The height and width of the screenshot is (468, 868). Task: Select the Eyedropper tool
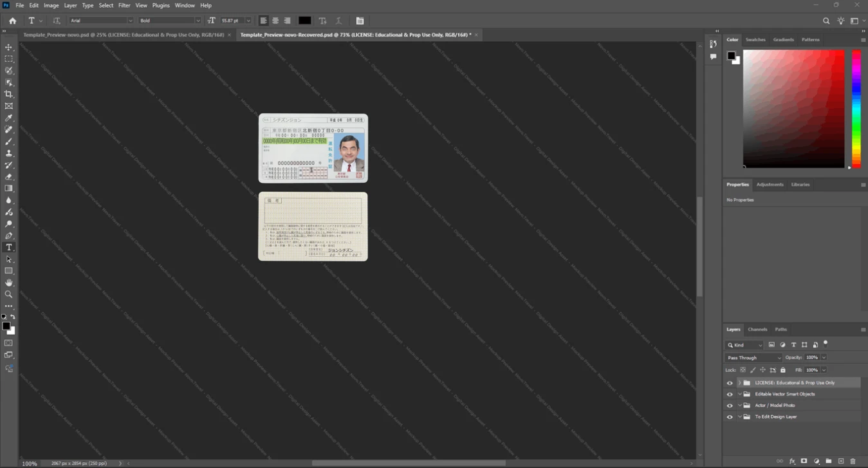(9, 118)
